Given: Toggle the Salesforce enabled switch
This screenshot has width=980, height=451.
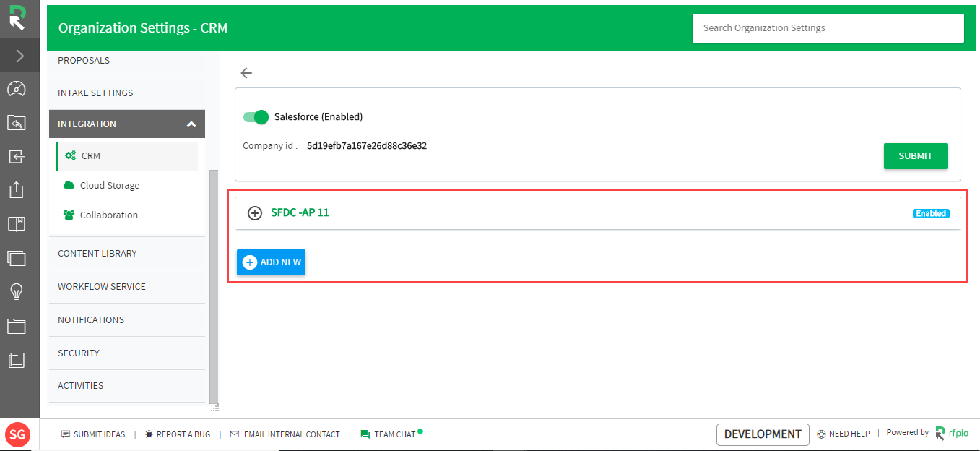Looking at the screenshot, I should pos(256,117).
